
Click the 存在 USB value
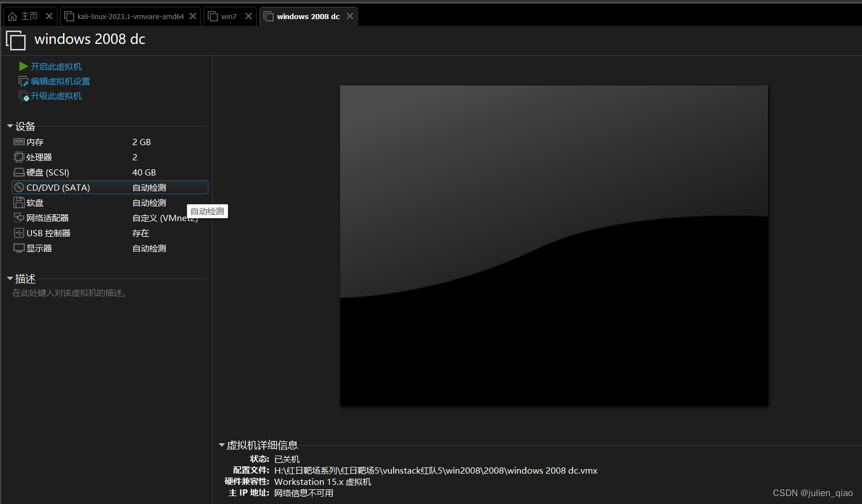(141, 233)
